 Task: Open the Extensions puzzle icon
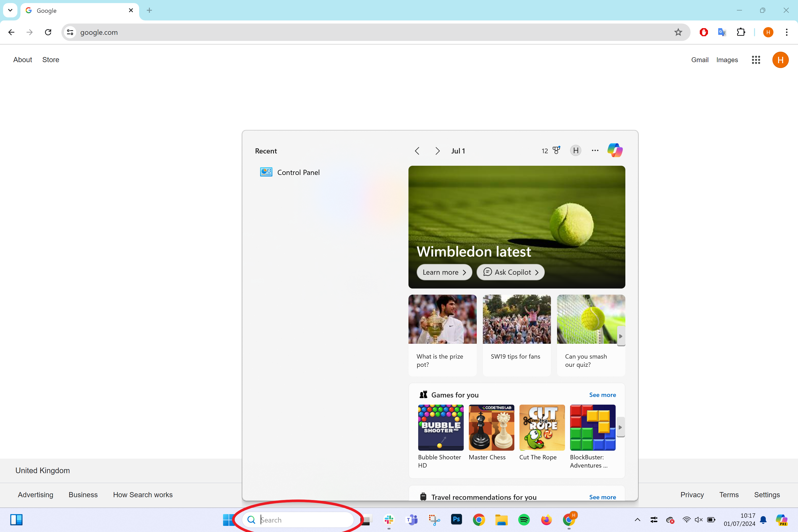(741, 32)
